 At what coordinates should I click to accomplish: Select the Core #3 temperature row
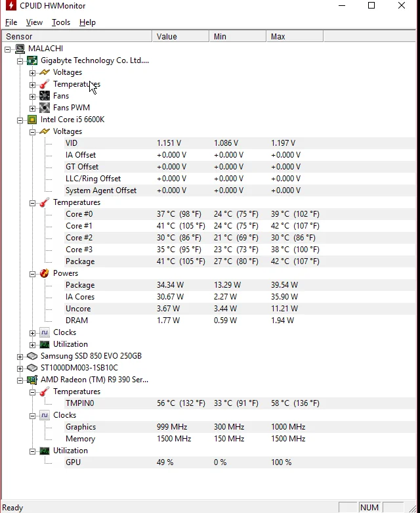[240, 250]
